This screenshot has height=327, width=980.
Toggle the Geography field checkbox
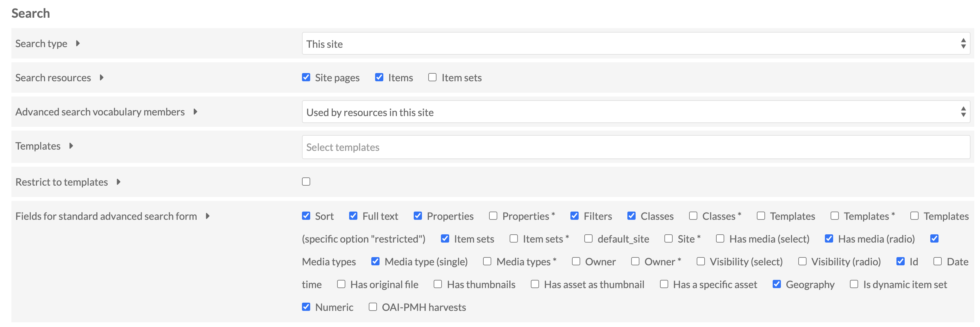click(x=776, y=284)
